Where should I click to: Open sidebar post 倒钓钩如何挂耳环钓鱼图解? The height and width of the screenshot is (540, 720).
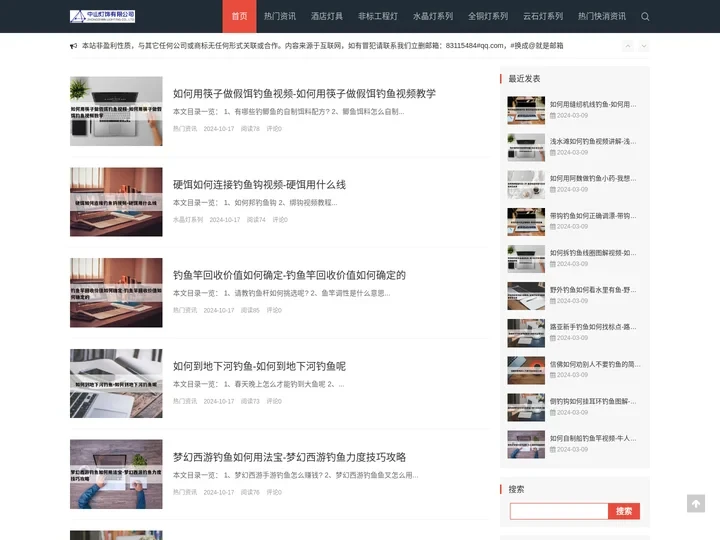tap(593, 401)
